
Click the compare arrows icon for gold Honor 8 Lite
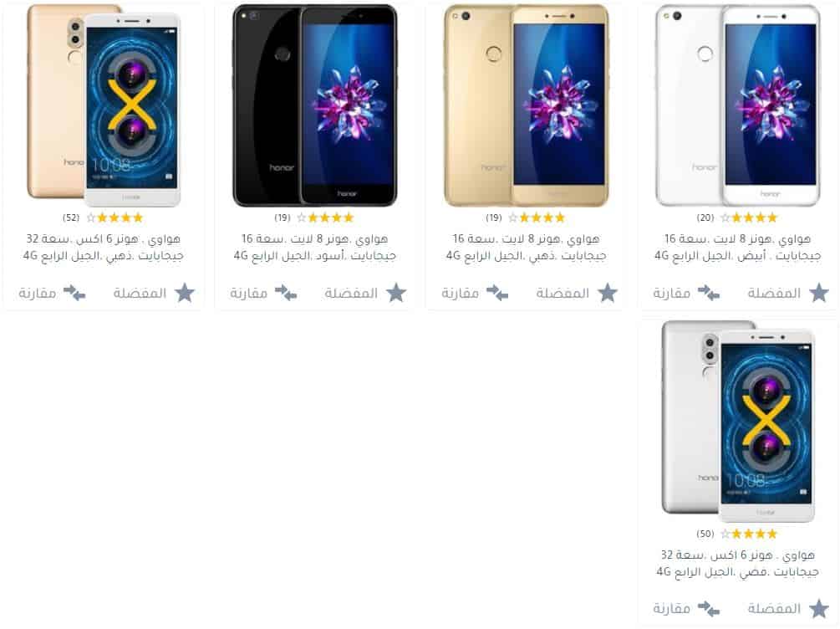click(497, 293)
